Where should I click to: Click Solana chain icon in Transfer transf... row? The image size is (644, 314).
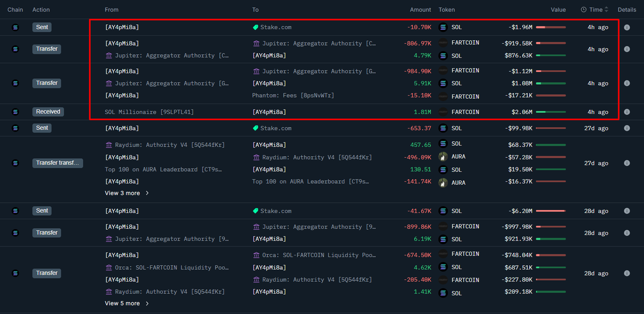15,163
